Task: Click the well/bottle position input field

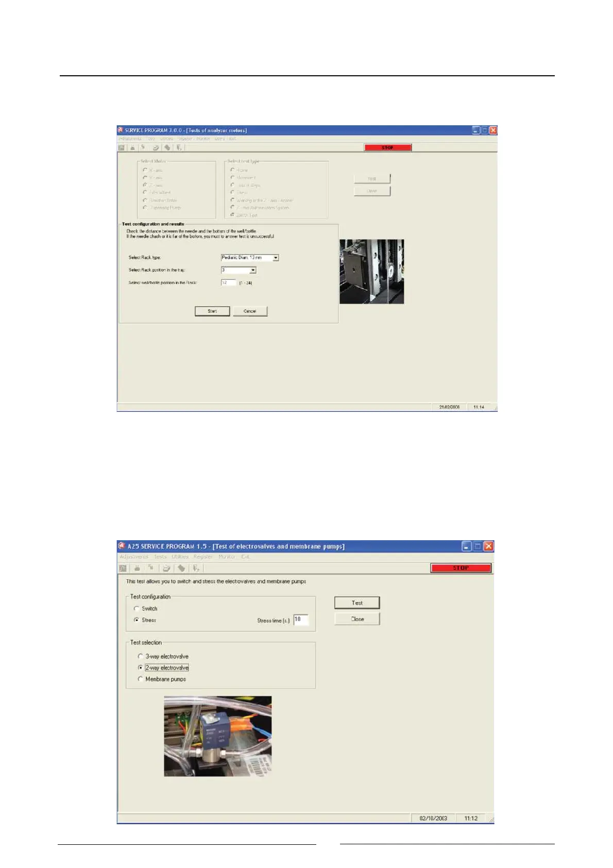Action: (x=228, y=282)
